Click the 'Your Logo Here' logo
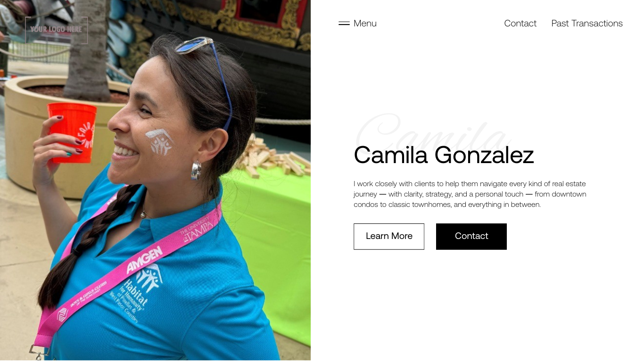This screenshot has width=644, height=362. click(56, 29)
